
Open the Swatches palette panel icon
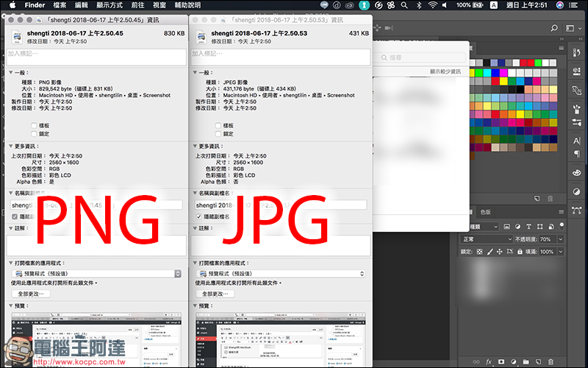(577, 173)
